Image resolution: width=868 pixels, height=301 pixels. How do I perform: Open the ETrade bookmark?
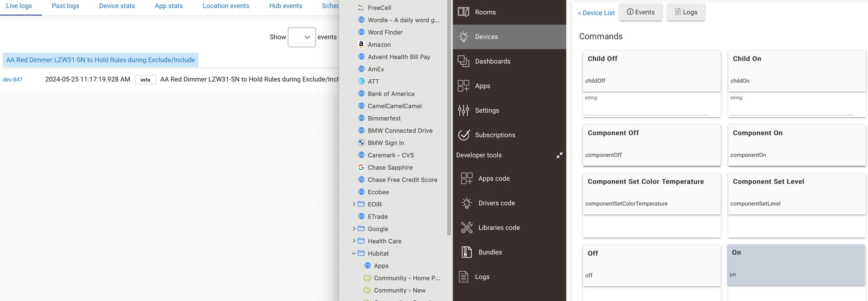377,216
